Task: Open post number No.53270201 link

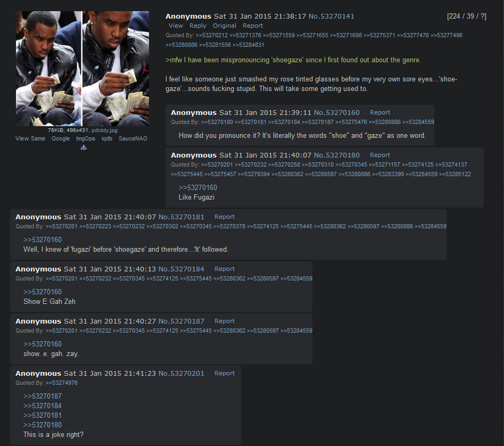Action: (181, 374)
